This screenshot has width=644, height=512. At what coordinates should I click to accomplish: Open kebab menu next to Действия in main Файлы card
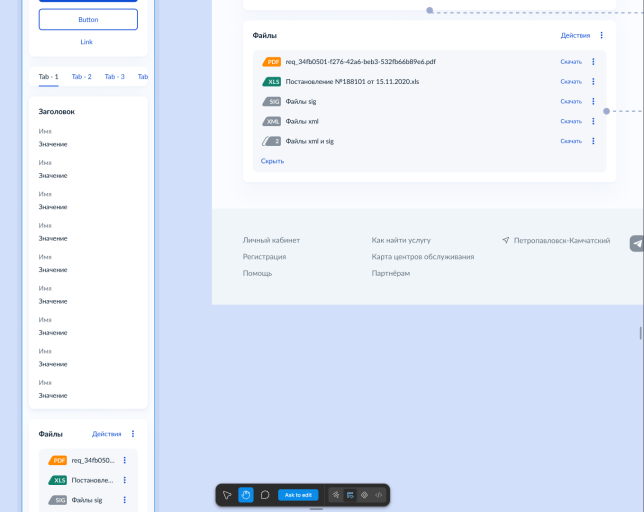click(x=602, y=35)
